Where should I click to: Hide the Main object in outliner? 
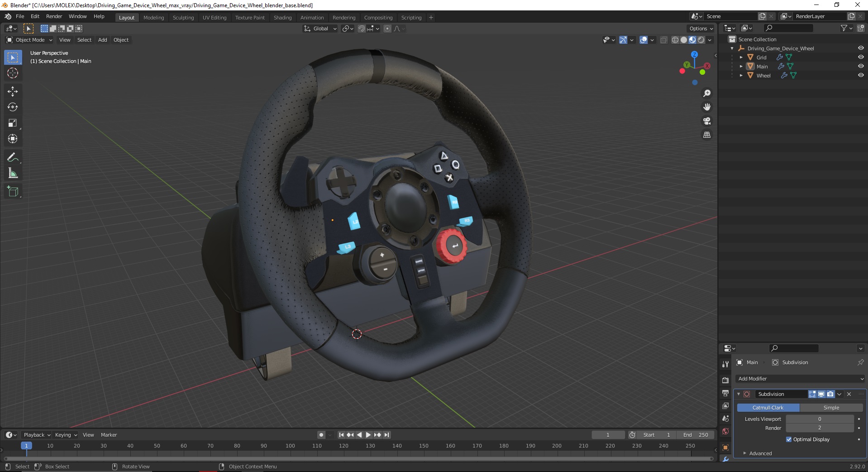tap(861, 66)
